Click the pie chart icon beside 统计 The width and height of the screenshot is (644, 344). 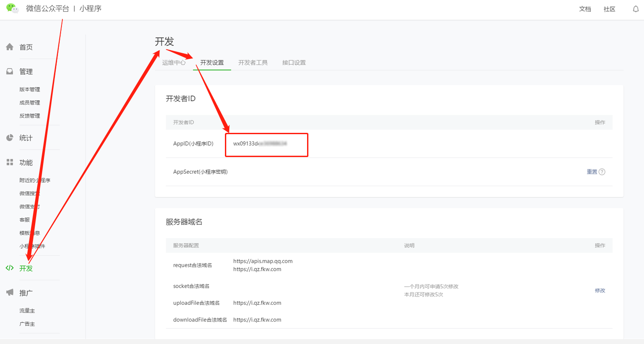coord(10,138)
